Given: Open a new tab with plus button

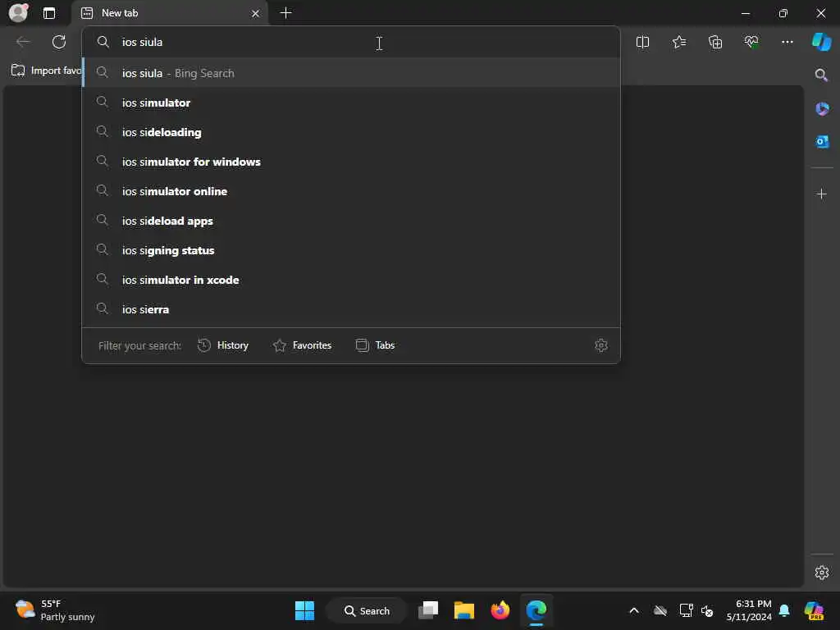Looking at the screenshot, I should [286, 13].
